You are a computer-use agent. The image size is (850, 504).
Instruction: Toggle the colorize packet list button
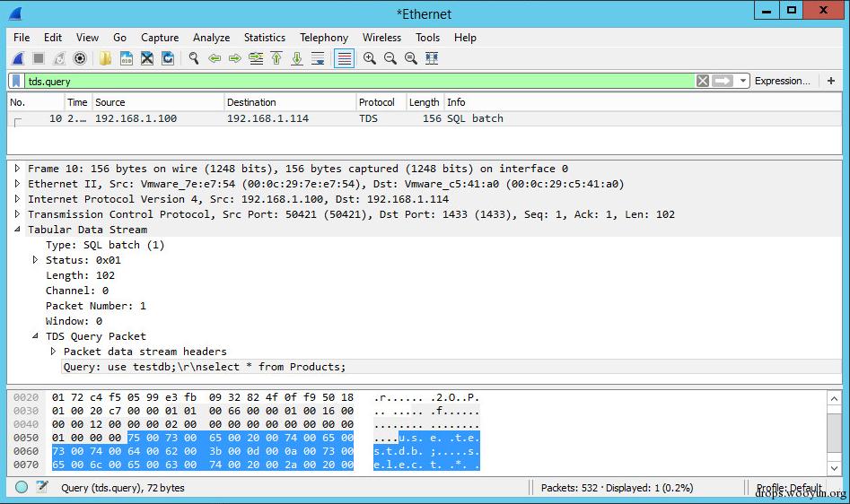pos(344,58)
